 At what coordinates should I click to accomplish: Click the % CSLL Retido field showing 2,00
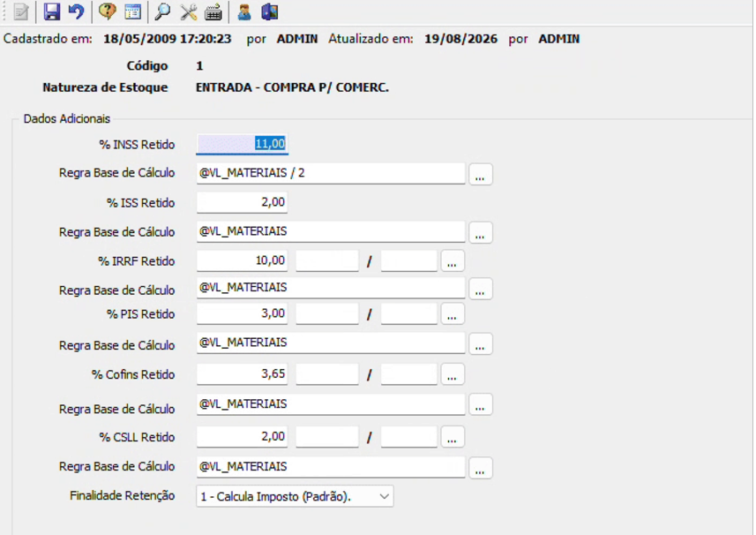coord(242,437)
